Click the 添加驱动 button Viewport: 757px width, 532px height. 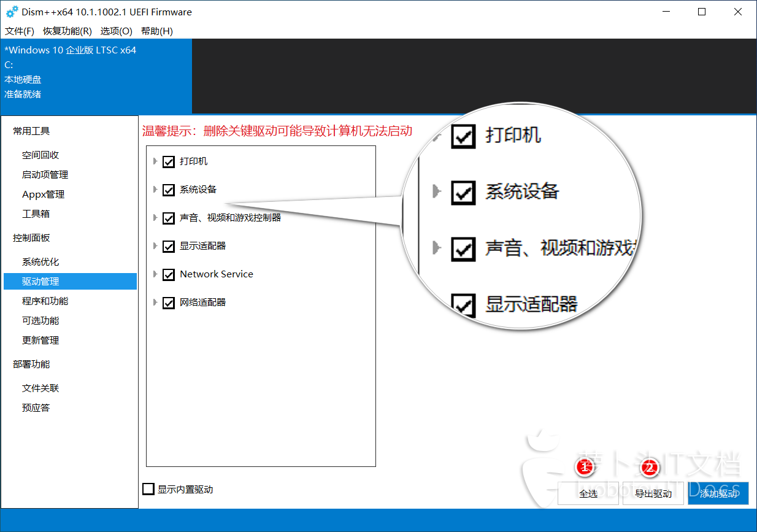click(x=718, y=493)
